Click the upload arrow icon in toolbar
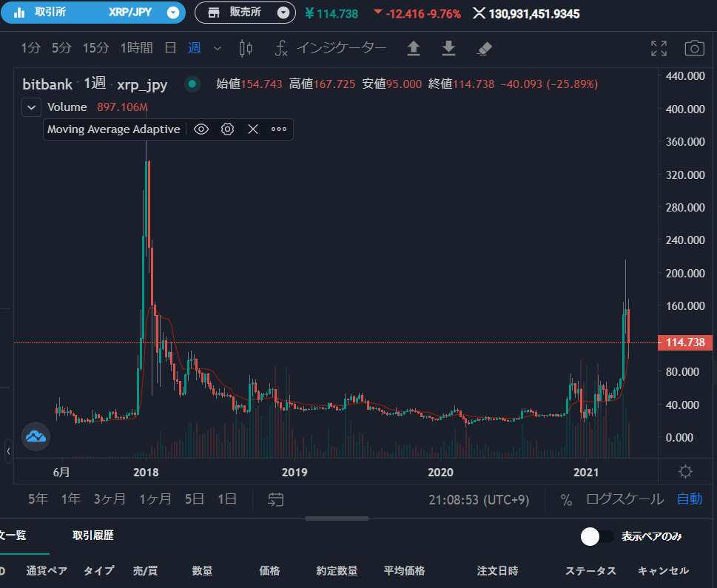Screen dimensions: 717x588 (x=414, y=48)
